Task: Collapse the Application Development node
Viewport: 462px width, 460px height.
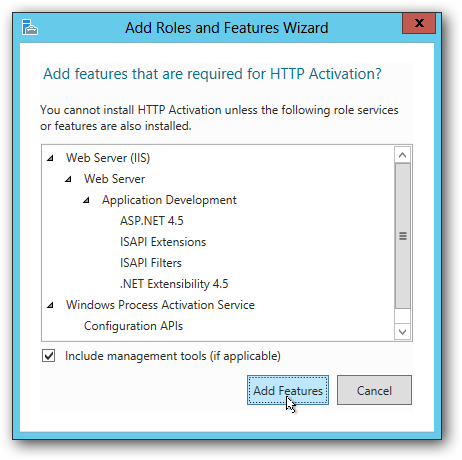Action: tap(86, 200)
